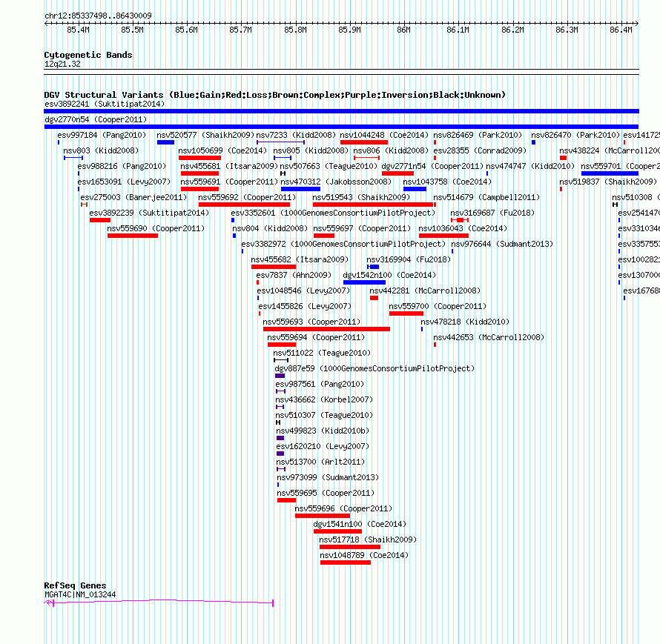Click the nsv559692 (Cooper2011) red bar
Image resolution: width=660 pixels, height=644 pixels.
pos(244,205)
